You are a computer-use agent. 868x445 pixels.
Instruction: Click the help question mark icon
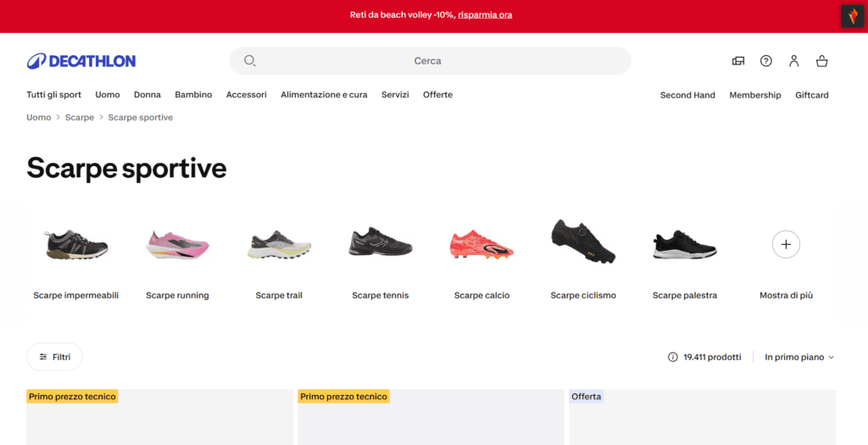(765, 61)
